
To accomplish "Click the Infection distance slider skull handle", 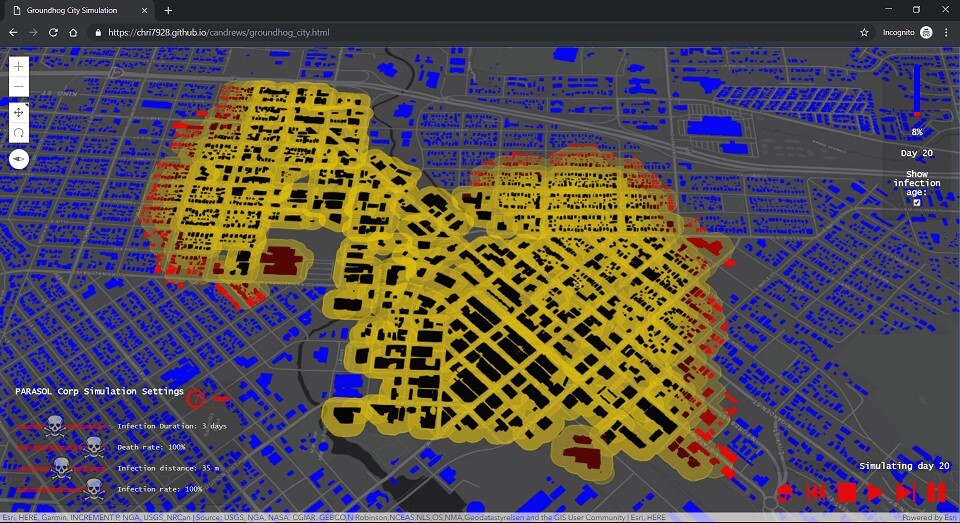I will click(61, 468).
